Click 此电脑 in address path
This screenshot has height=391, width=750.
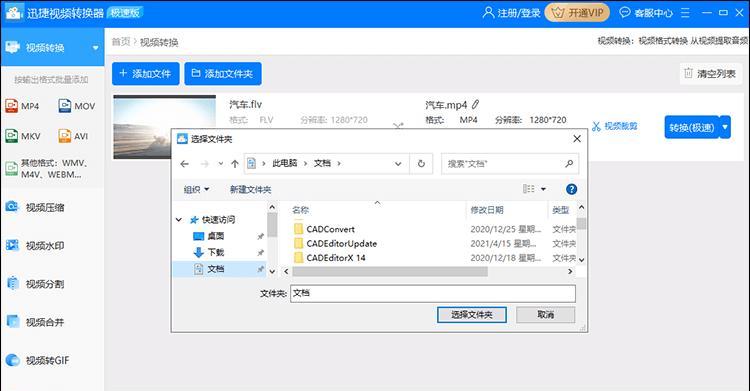tap(285, 163)
